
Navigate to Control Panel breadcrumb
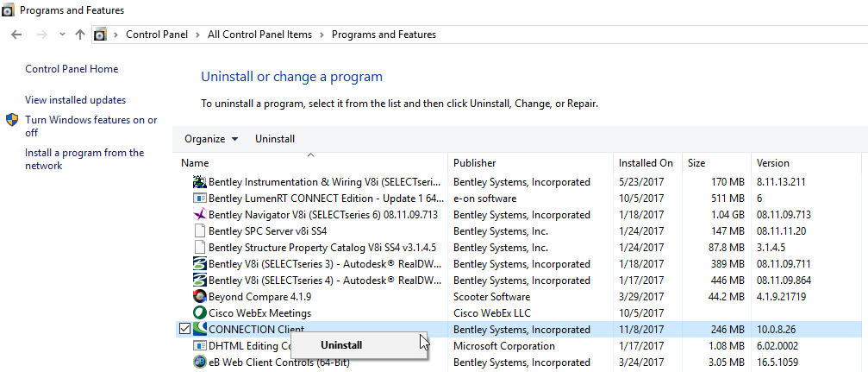[157, 35]
